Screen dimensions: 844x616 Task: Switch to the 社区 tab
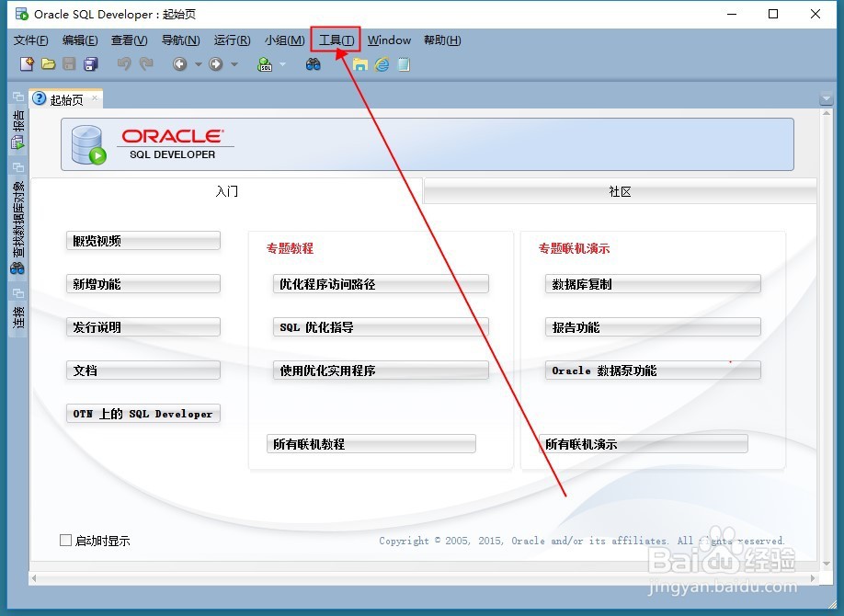(620, 191)
